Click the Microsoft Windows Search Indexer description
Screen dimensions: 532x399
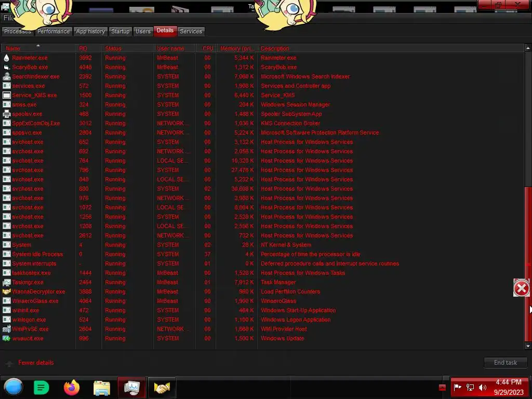[x=305, y=76]
